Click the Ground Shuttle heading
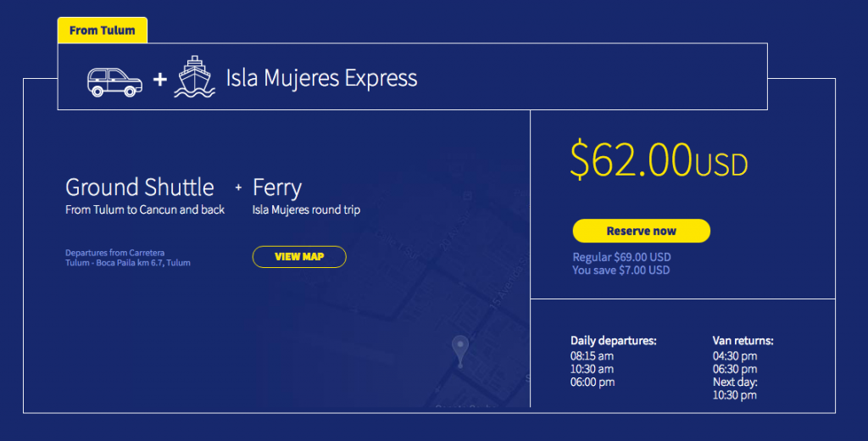 tap(139, 187)
